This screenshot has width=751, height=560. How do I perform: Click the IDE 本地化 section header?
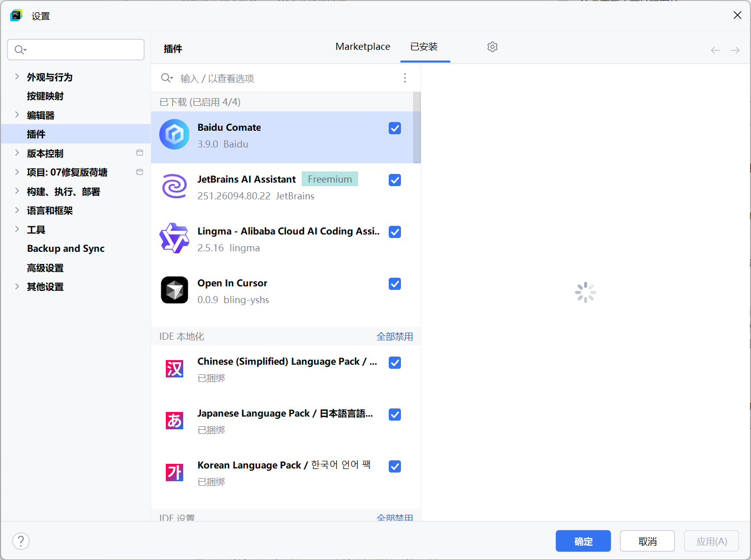pos(182,336)
